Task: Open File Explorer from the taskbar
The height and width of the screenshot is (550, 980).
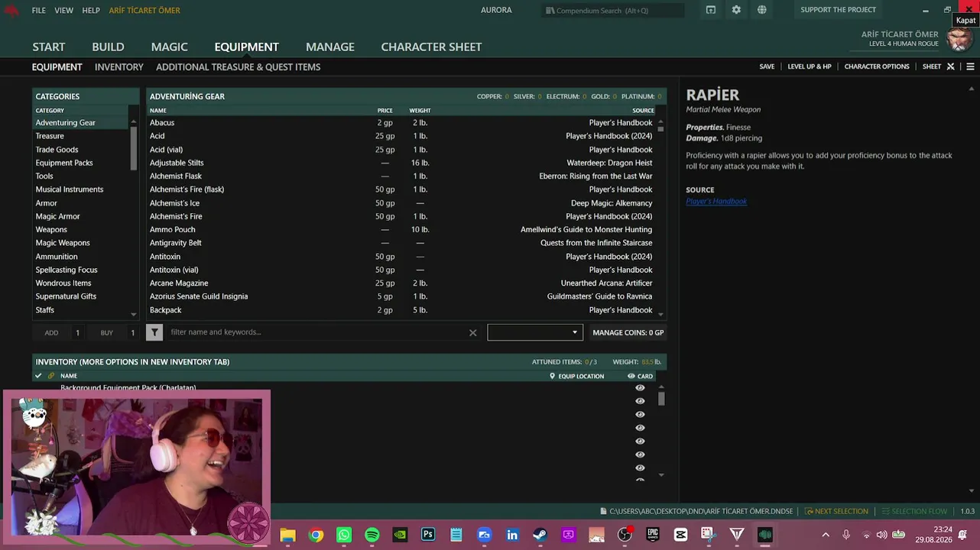Action: [x=287, y=535]
